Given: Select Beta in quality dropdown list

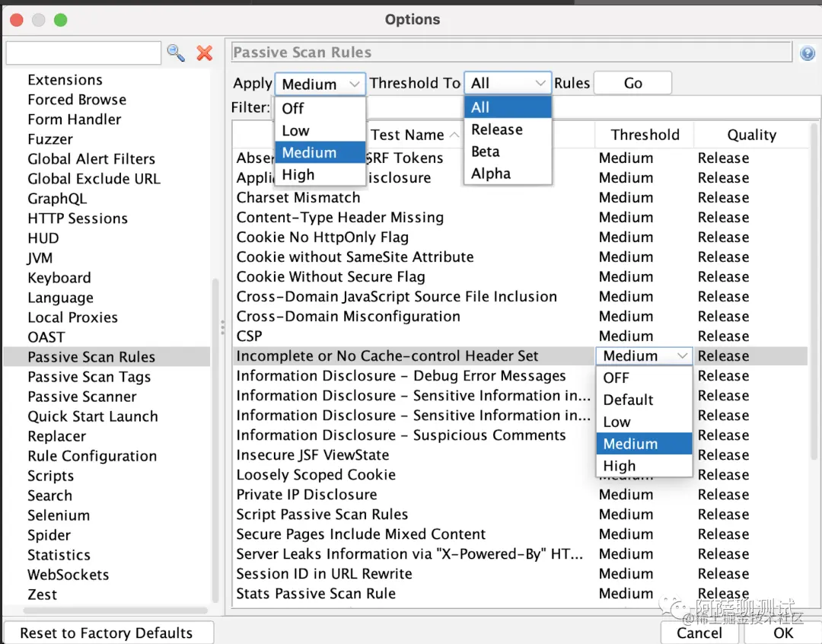Looking at the screenshot, I should (508, 151).
